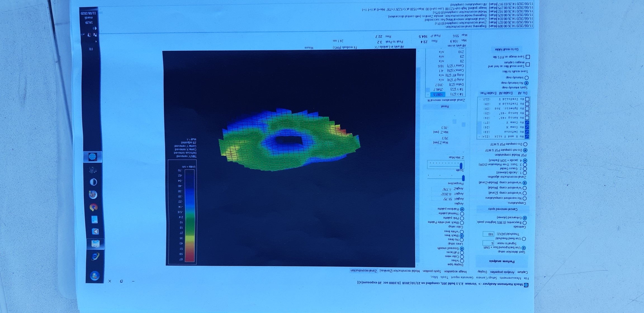This screenshot has width=644, height=313.
Task: Show hidden system tray icons arrow
Action: coord(96,42)
